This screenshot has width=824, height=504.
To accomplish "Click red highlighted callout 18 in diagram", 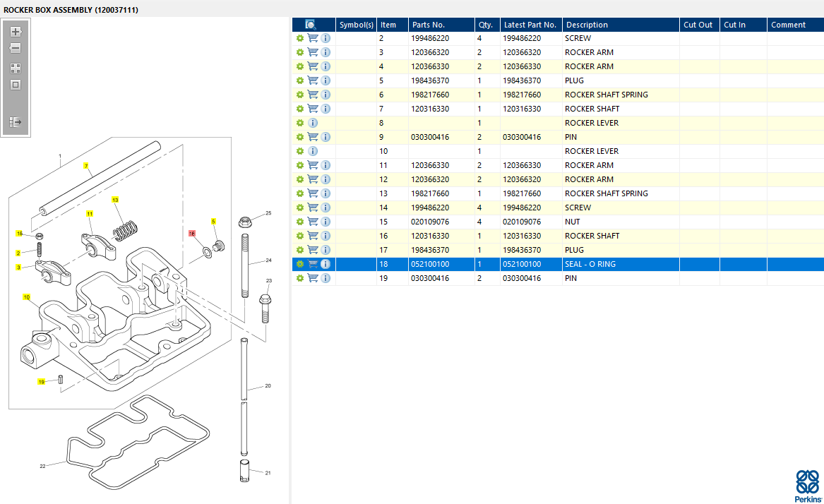I will [191, 232].
